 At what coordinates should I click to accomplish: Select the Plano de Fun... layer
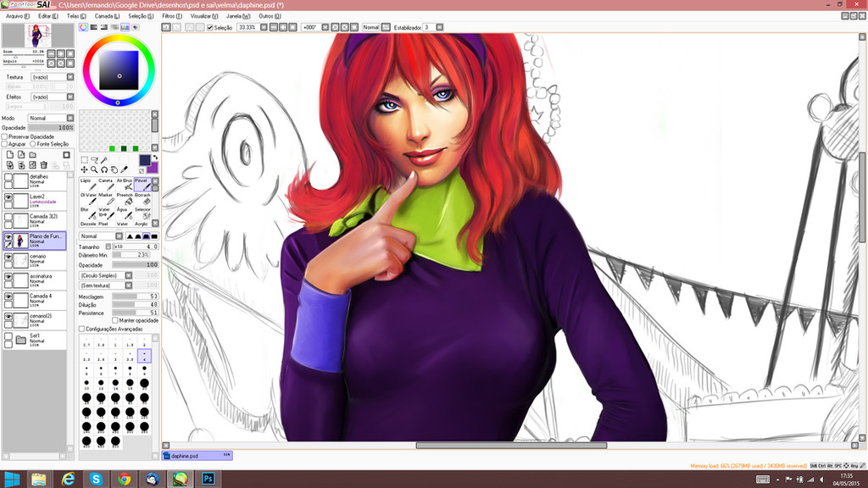coord(34,240)
